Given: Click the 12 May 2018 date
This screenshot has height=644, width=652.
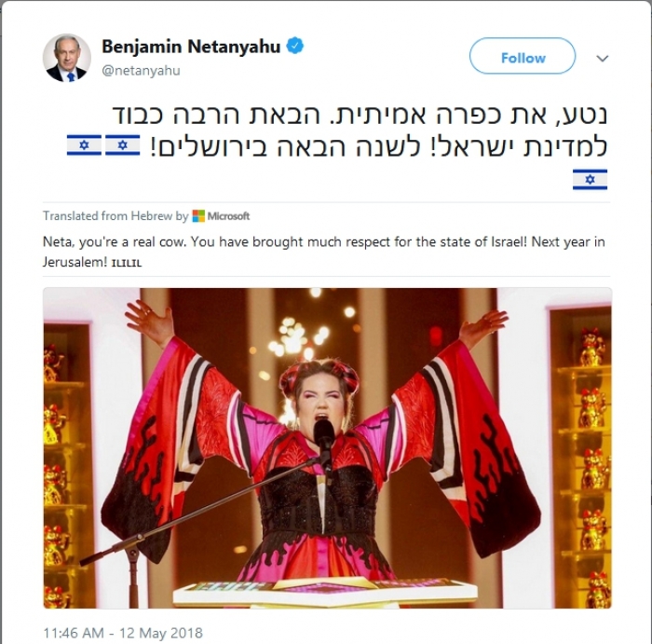Looking at the screenshot, I should coord(161,633).
